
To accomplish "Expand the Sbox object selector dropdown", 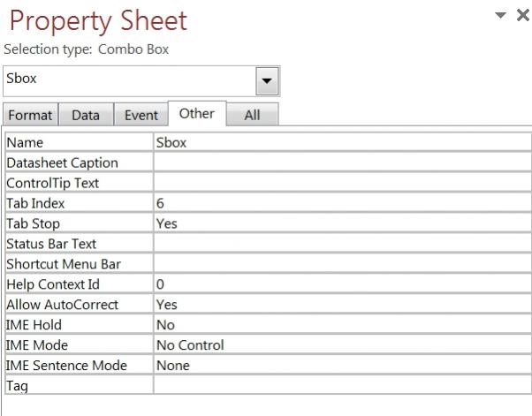I will [x=266, y=80].
